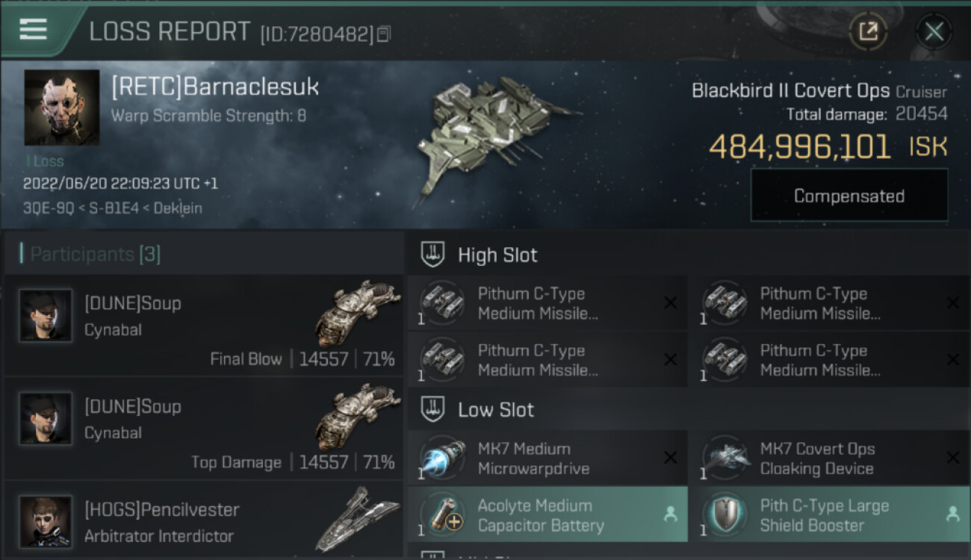Click the Compensated button

(x=849, y=196)
